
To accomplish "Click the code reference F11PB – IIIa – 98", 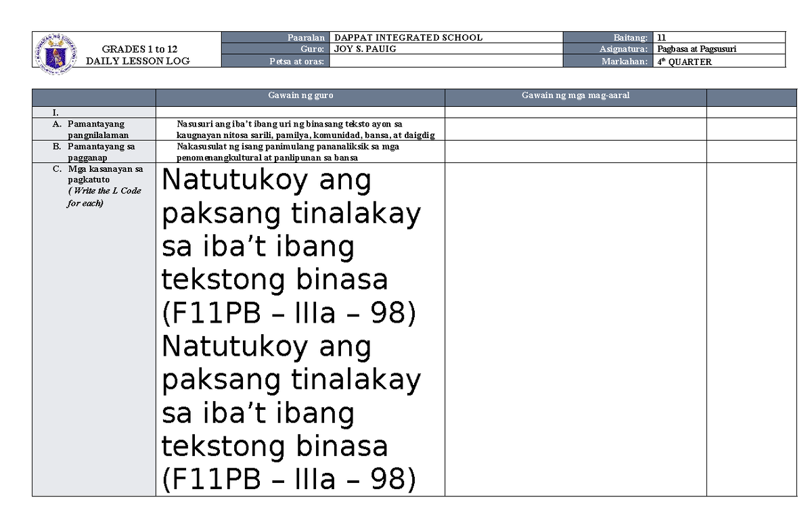I will (x=290, y=313).
